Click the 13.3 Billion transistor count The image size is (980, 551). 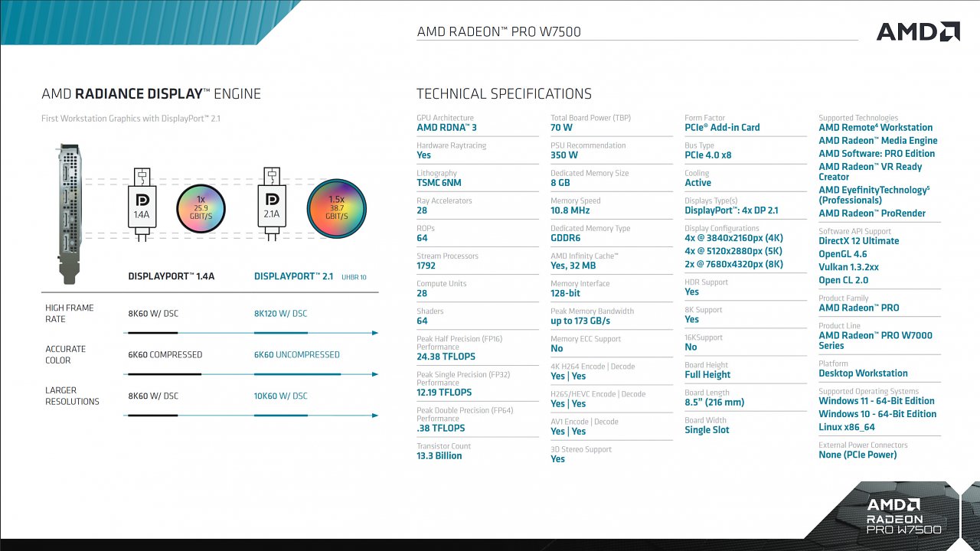tap(439, 456)
